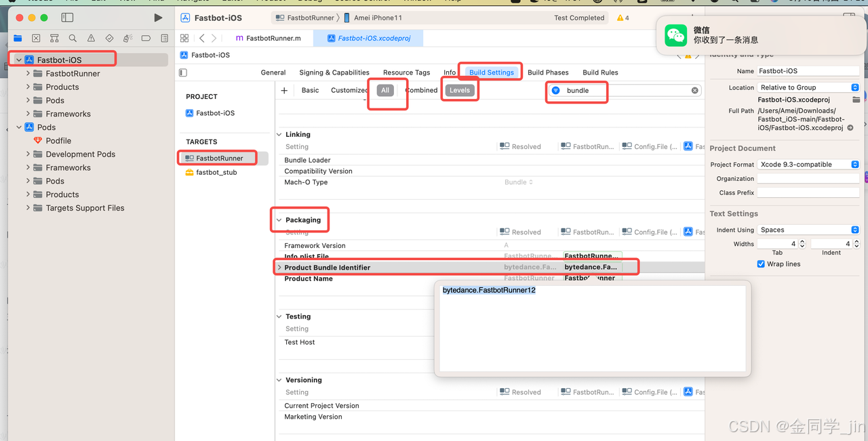
Task: Open the FastbotRunner.m editor tab
Action: (268, 39)
